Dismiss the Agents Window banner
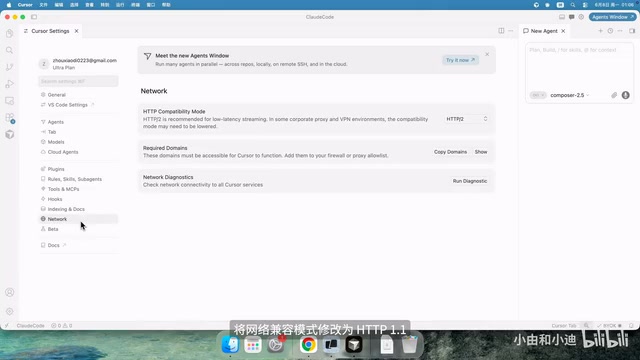Image resolution: width=640 pixels, height=360 pixels. click(487, 54)
